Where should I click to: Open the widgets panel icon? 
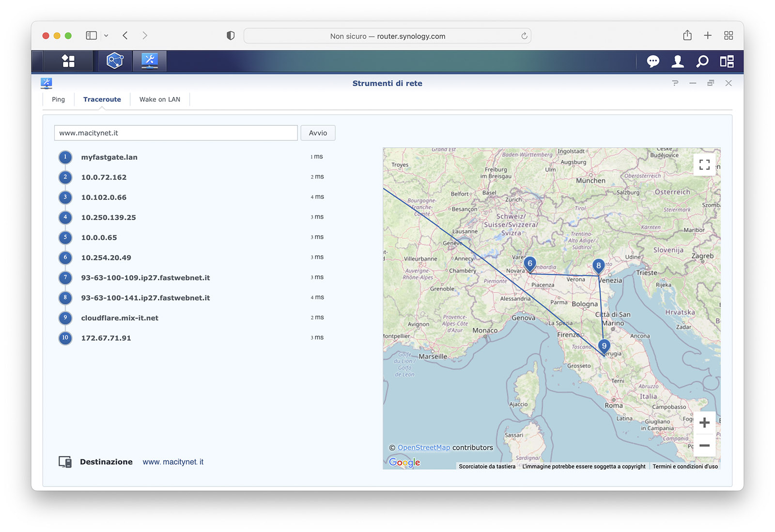pyautogui.click(x=727, y=61)
